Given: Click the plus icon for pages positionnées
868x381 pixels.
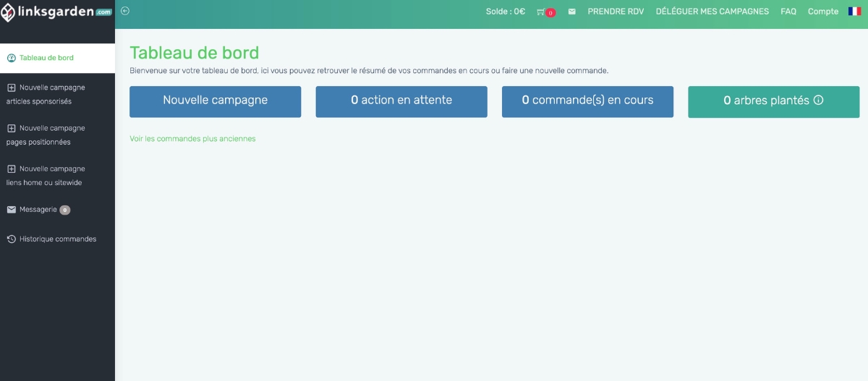Looking at the screenshot, I should (12, 128).
